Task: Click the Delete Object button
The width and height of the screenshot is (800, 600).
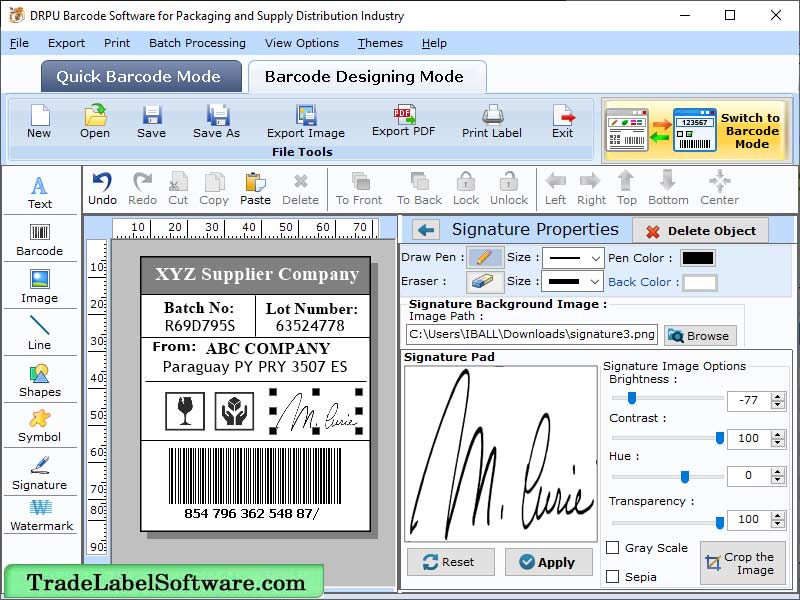Action: pyautogui.click(x=701, y=231)
